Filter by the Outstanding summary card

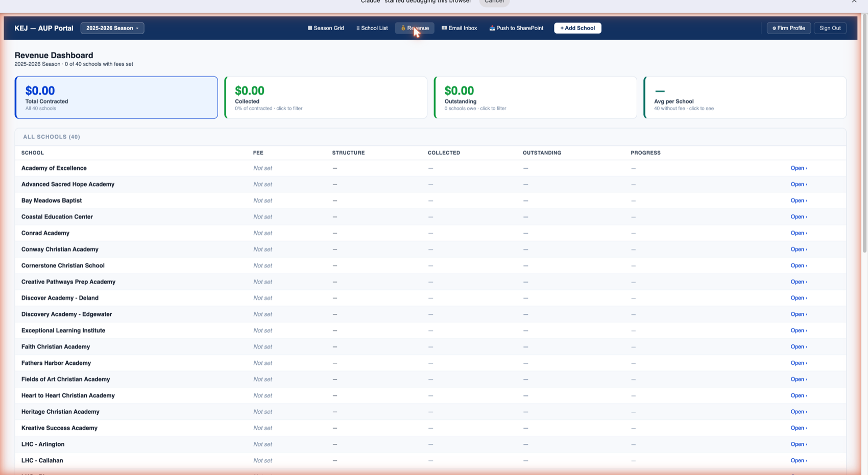click(x=535, y=97)
